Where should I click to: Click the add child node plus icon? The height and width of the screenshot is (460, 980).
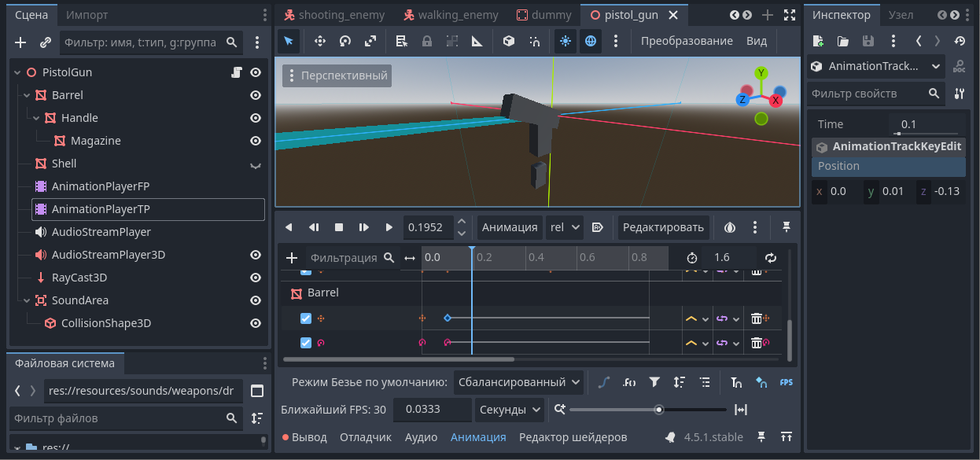pyautogui.click(x=21, y=42)
